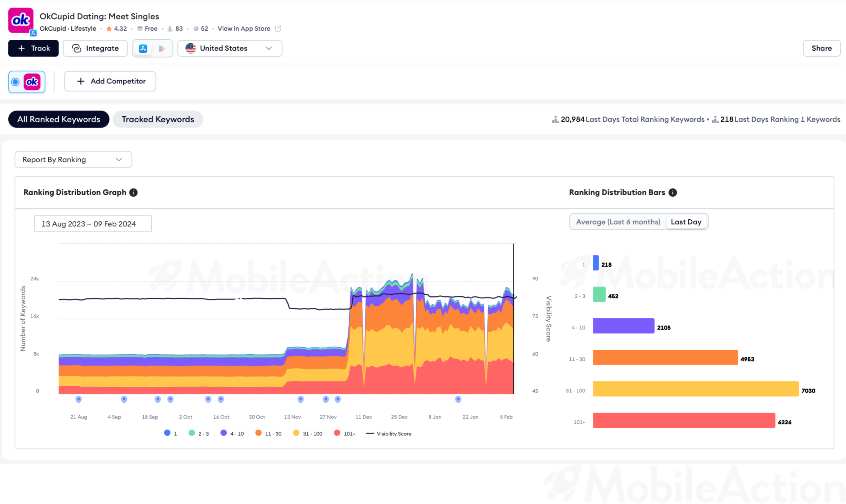Open View in App Store link
This screenshot has height=504, width=846.
[244, 29]
